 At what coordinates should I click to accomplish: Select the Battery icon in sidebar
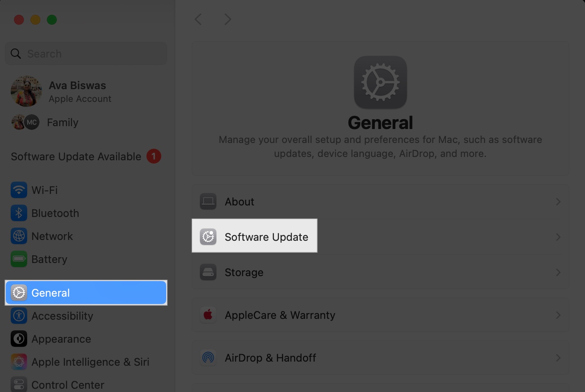click(19, 259)
